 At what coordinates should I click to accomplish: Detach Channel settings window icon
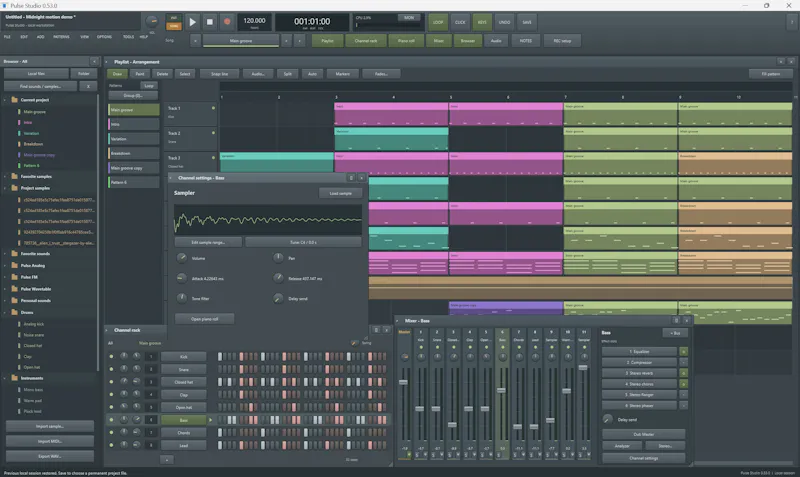351,178
